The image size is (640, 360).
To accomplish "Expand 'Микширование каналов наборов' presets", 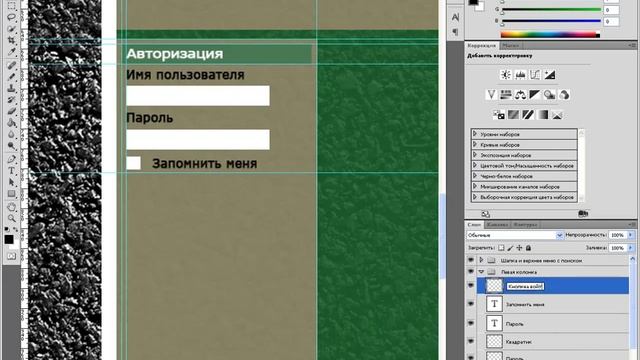I will (475, 186).
